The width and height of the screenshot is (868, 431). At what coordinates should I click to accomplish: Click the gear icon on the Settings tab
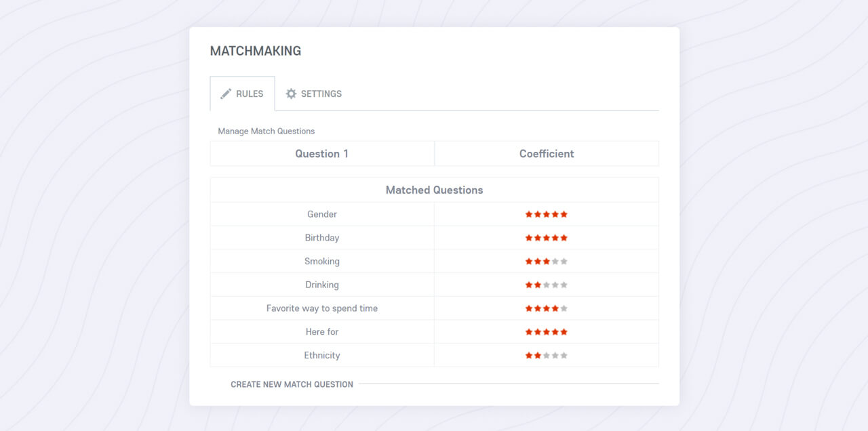coord(291,94)
